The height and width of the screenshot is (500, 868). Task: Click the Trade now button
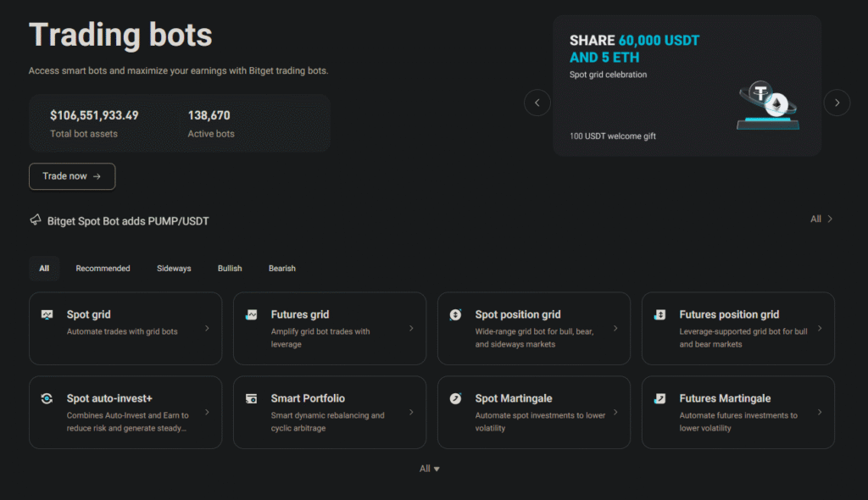pos(72,176)
